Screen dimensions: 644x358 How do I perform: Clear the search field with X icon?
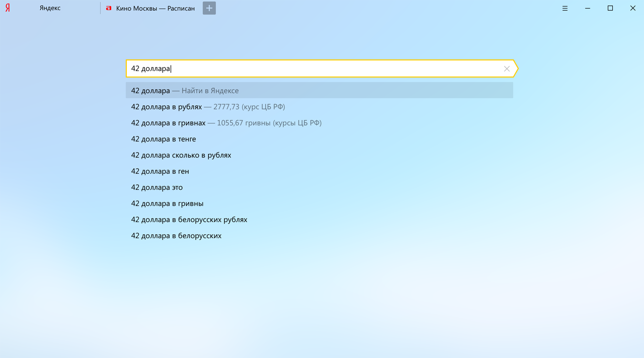(507, 68)
